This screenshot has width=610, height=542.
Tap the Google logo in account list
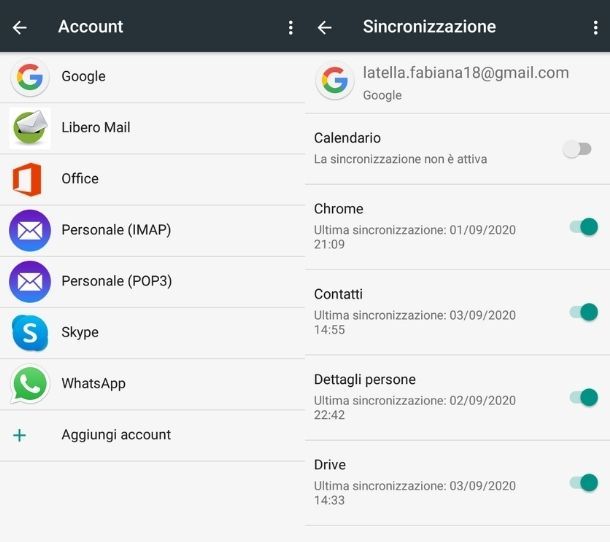pos(30,77)
